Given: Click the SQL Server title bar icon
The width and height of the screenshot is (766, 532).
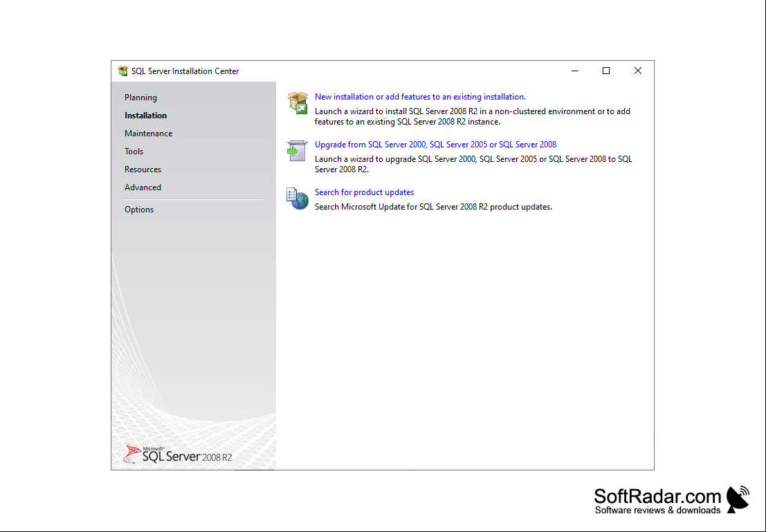Looking at the screenshot, I should click(x=122, y=71).
